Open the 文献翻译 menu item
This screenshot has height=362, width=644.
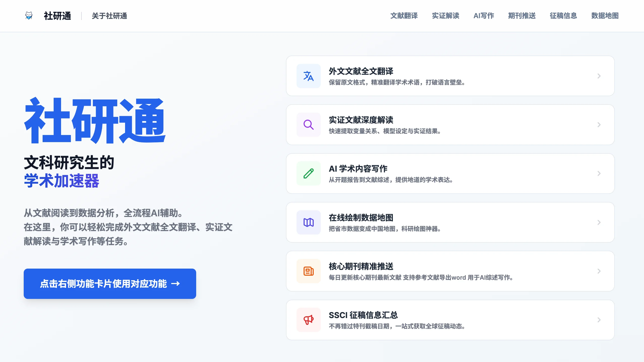(404, 16)
